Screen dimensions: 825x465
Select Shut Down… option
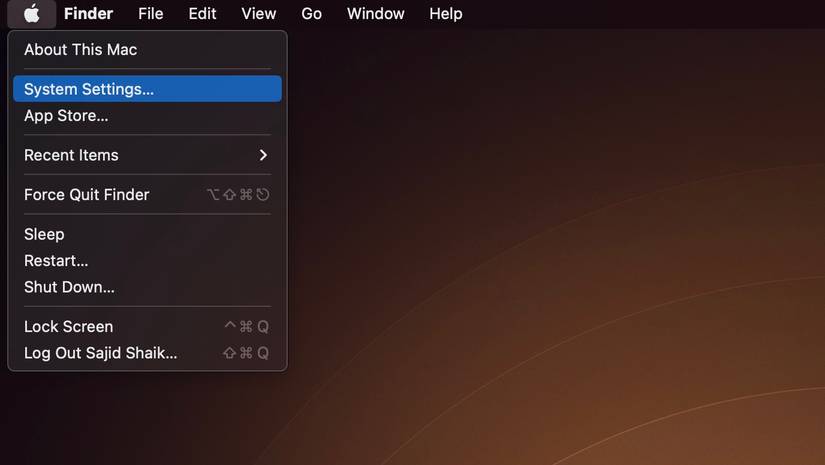pos(147,287)
